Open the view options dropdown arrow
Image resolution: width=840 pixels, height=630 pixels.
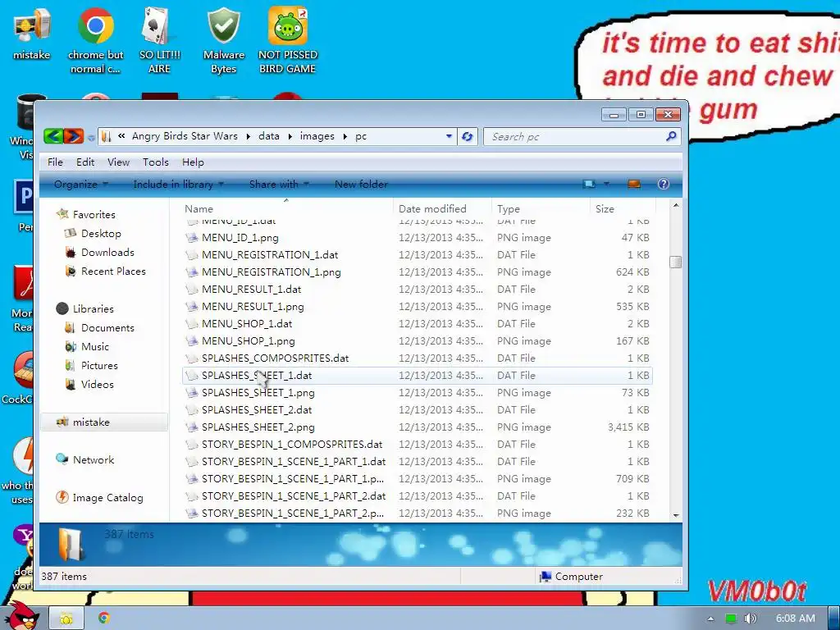(606, 184)
